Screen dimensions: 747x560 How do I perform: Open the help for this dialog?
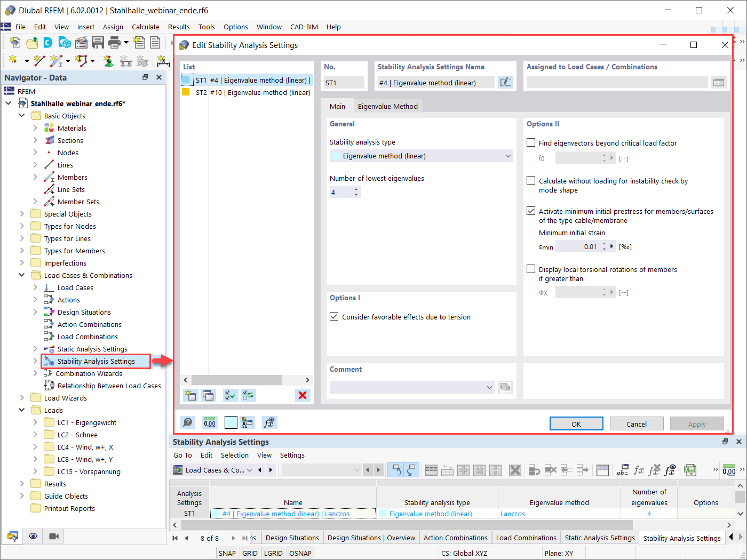187,422
